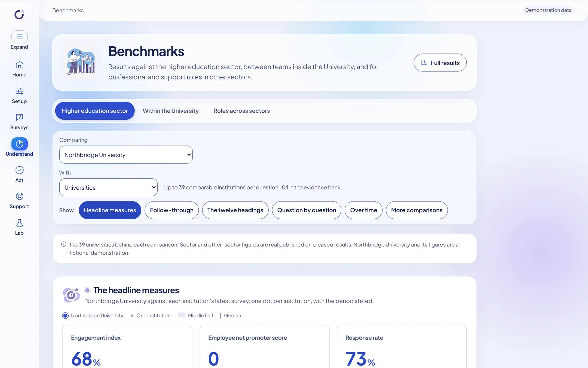Screen dimensions: 588x368
Task: Click the One institution legend dot
Action: click(132, 316)
